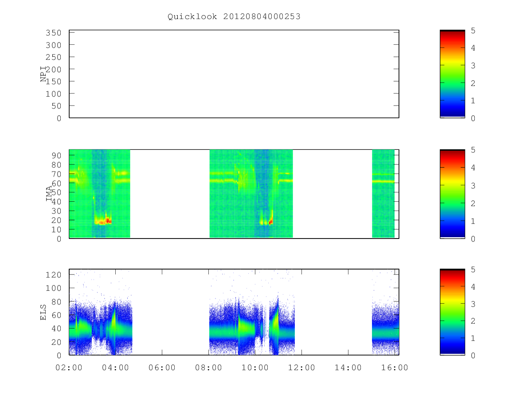The width and height of the screenshot is (532, 399).
Task: Select the ELS axis label
Action: pos(43,312)
